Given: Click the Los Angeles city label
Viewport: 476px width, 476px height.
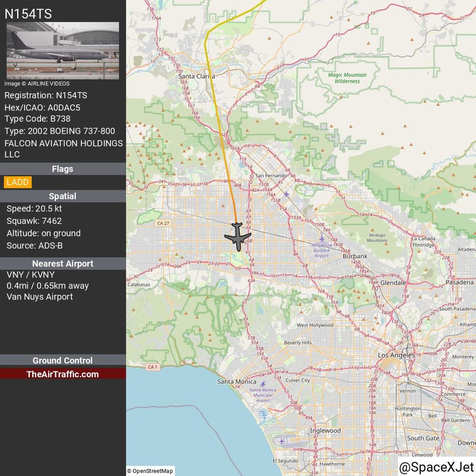Looking at the screenshot, I should click(396, 355).
